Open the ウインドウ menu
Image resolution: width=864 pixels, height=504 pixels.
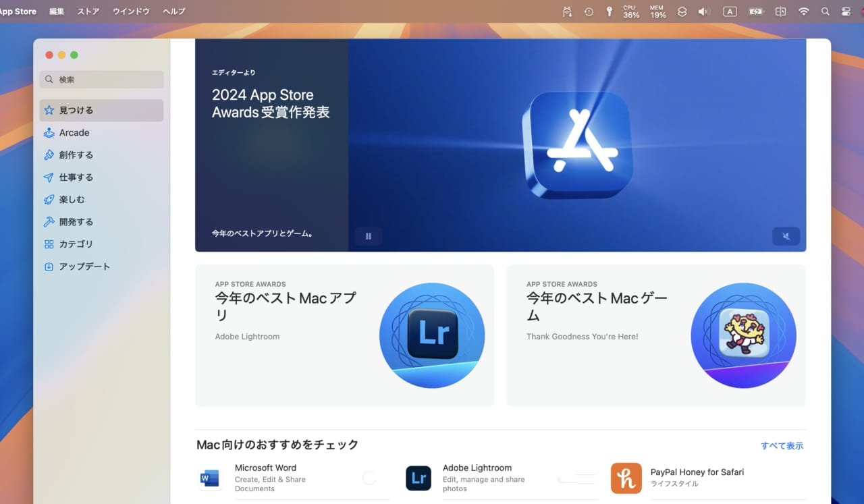(x=131, y=11)
